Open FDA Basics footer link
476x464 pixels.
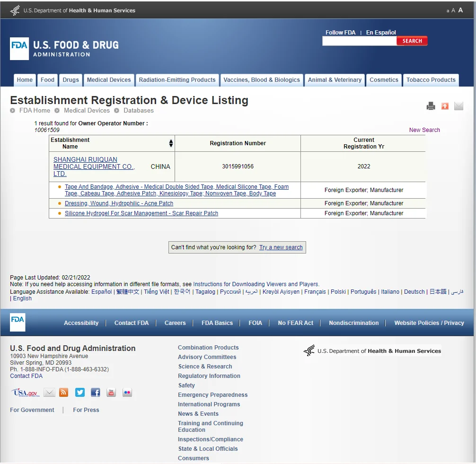point(217,323)
